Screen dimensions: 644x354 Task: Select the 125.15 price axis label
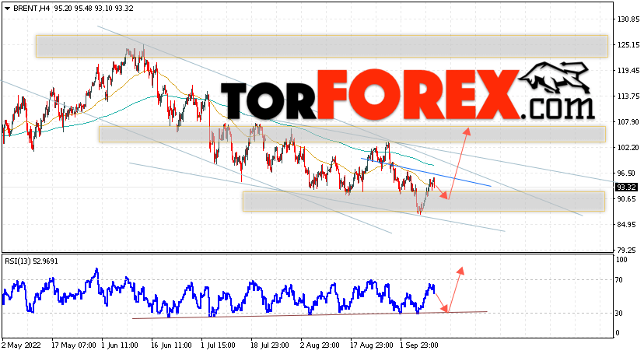tap(628, 45)
